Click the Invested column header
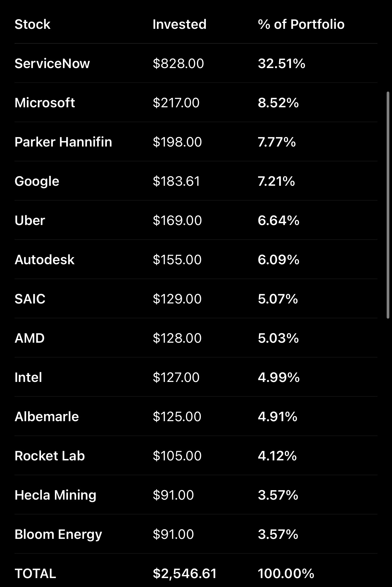 pos(180,24)
